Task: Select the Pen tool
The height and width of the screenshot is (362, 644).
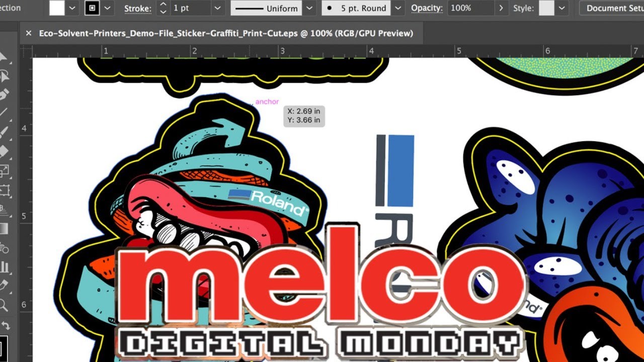Action: coord(4,95)
